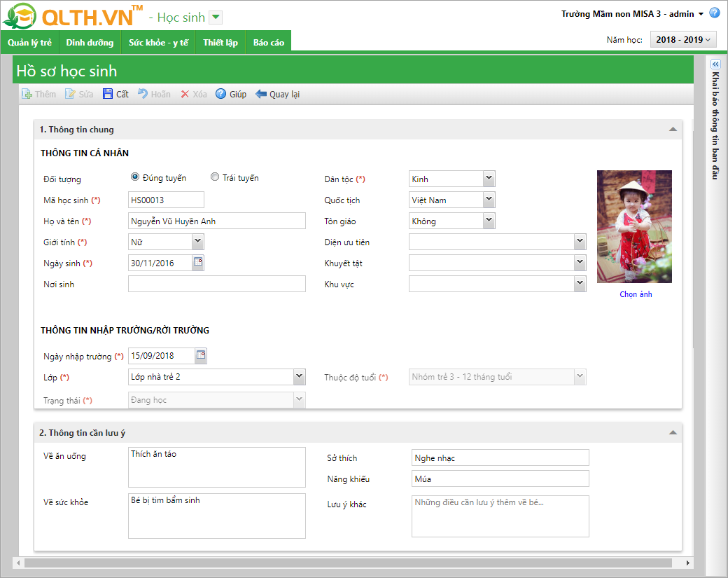Image resolution: width=728 pixels, height=578 pixels.
Task: Click the Ngày sinh date field
Action: 160,263
